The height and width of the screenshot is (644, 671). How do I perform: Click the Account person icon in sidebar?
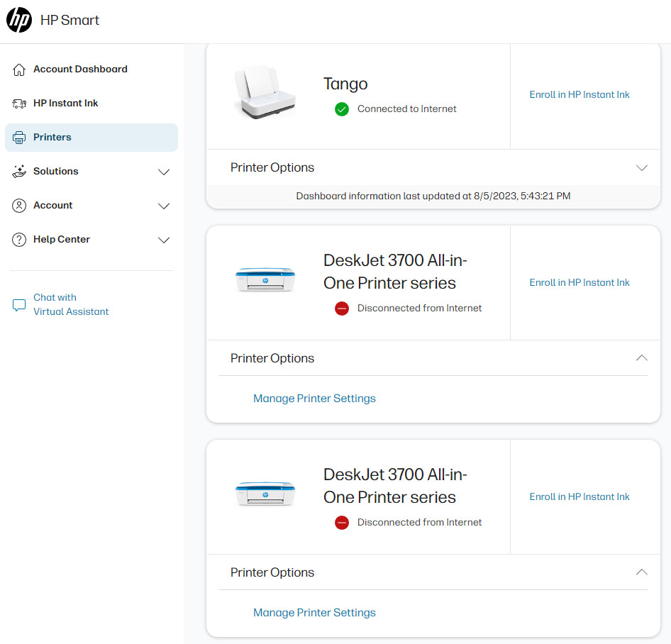click(19, 206)
